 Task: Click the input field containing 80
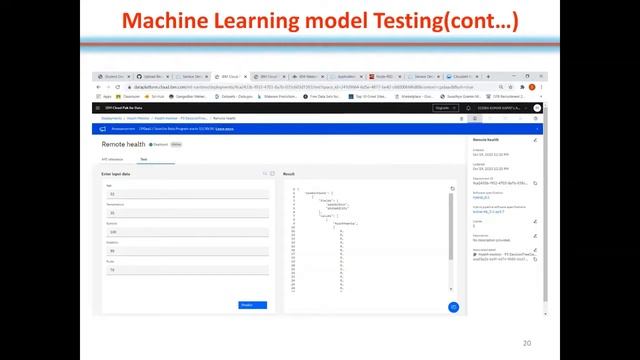pyautogui.click(x=188, y=251)
